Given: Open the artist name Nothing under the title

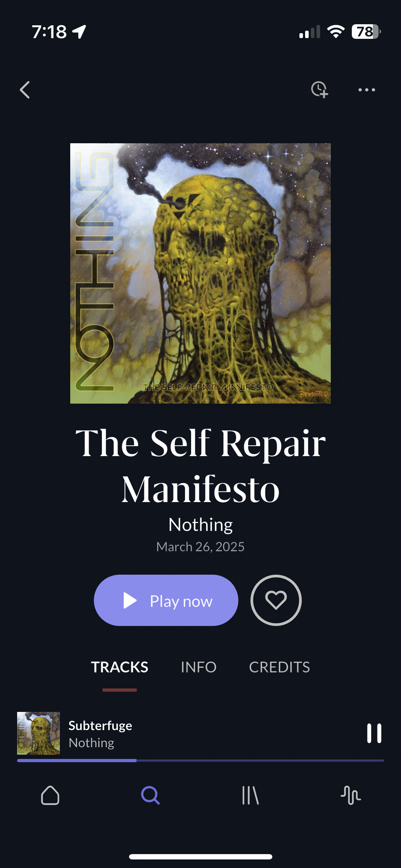Looking at the screenshot, I should (200, 525).
